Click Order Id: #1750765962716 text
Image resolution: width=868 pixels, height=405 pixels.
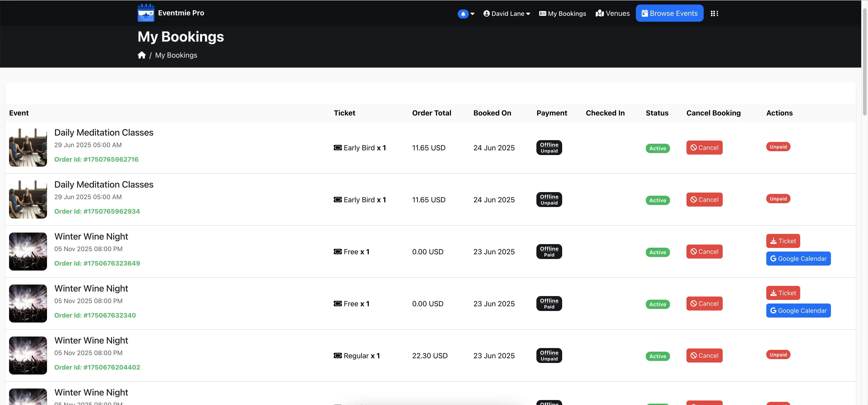[x=96, y=159]
